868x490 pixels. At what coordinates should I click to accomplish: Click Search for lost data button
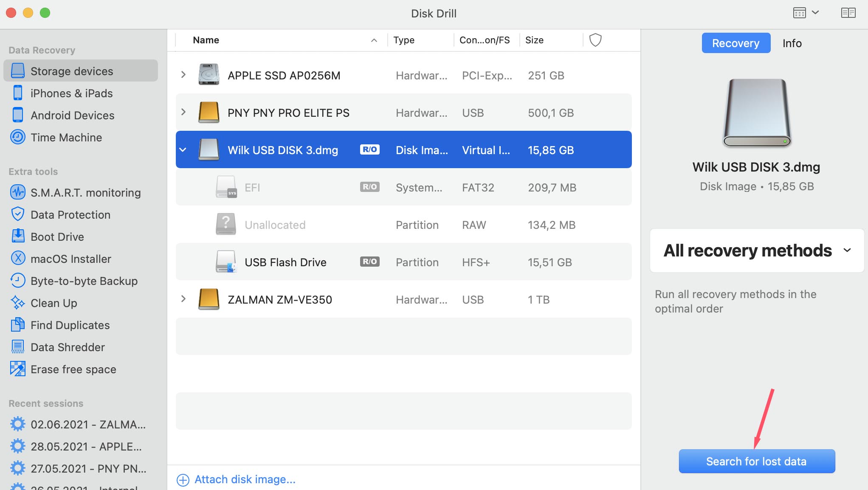(x=756, y=461)
